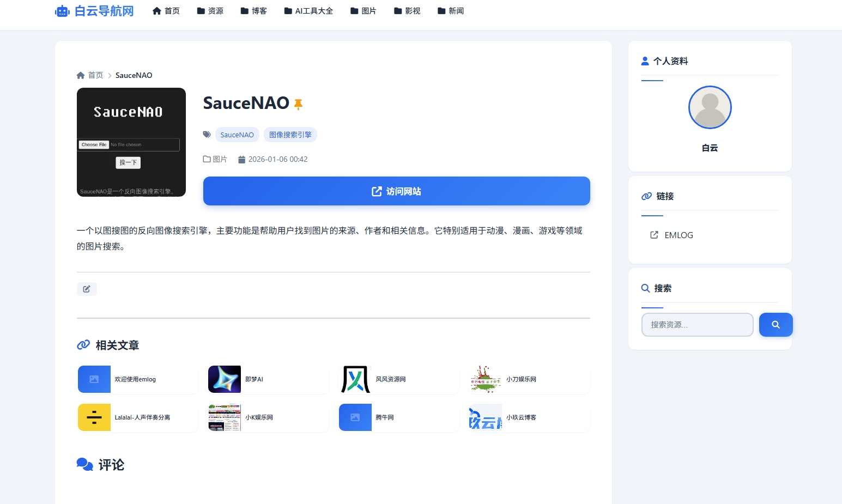Screen dimensions: 842x504
Task: Click the 图像搜索引擎 tag
Action: pos(290,134)
